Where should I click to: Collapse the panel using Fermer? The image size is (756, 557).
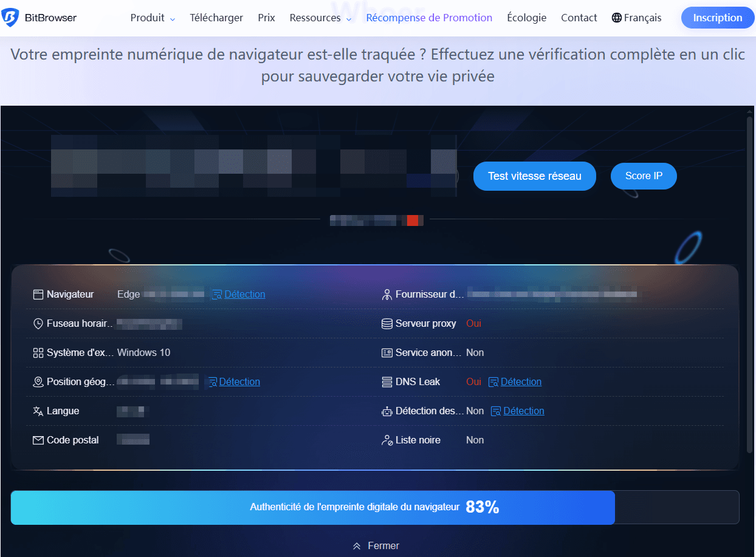coord(376,545)
